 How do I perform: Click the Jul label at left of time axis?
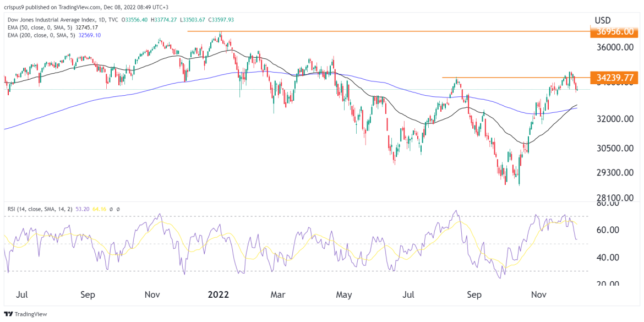(x=23, y=295)
